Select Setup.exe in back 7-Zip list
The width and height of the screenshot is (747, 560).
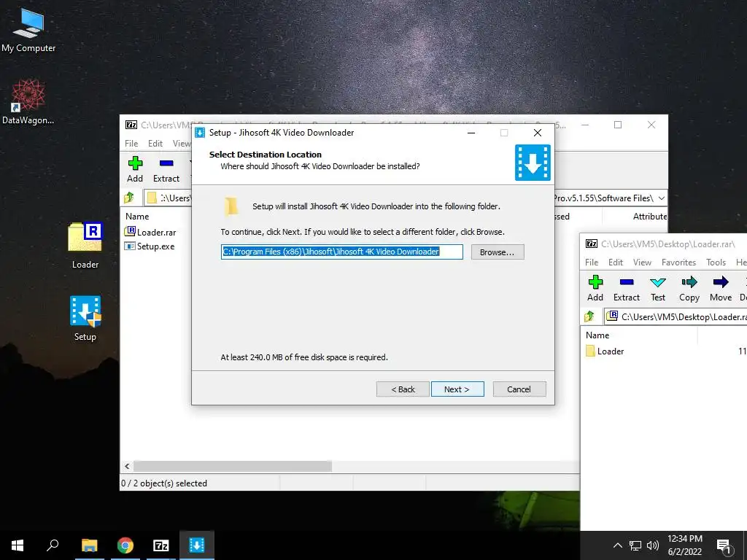click(x=150, y=246)
